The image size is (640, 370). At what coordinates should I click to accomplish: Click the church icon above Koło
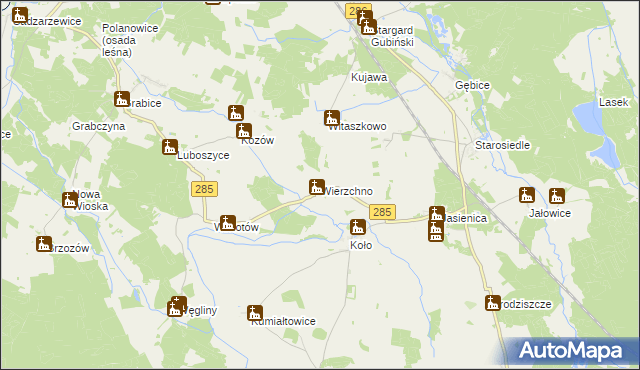coord(358,227)
